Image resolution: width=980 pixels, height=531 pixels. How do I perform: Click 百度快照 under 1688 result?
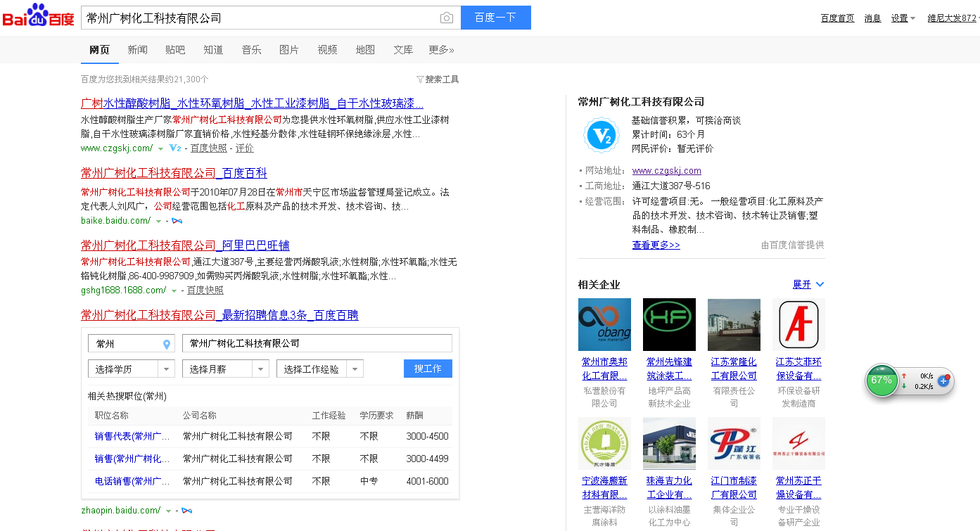click(205, 290)
